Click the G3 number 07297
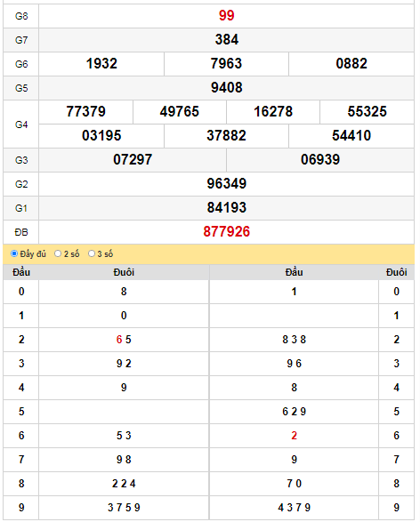This screenshot has height=522, width=420. [133, 159]
